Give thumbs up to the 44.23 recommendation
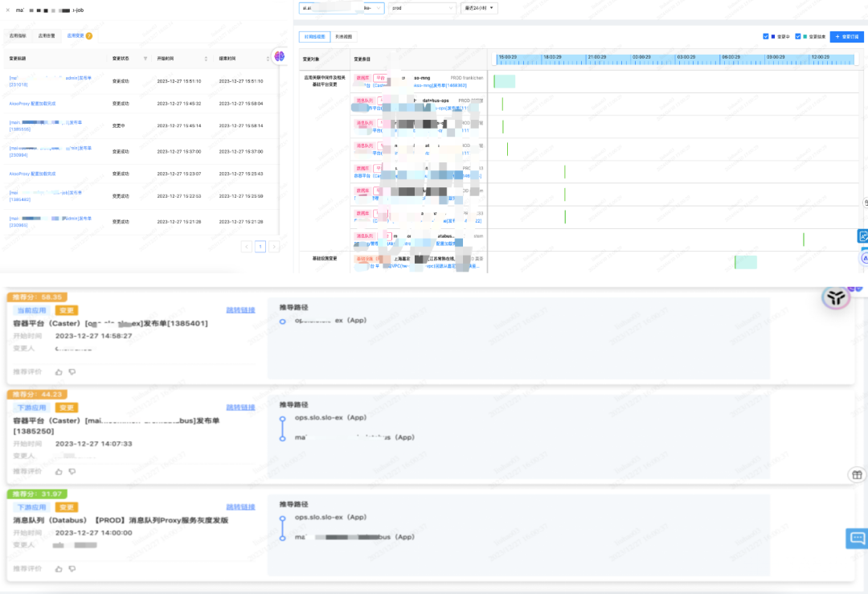 59,472
